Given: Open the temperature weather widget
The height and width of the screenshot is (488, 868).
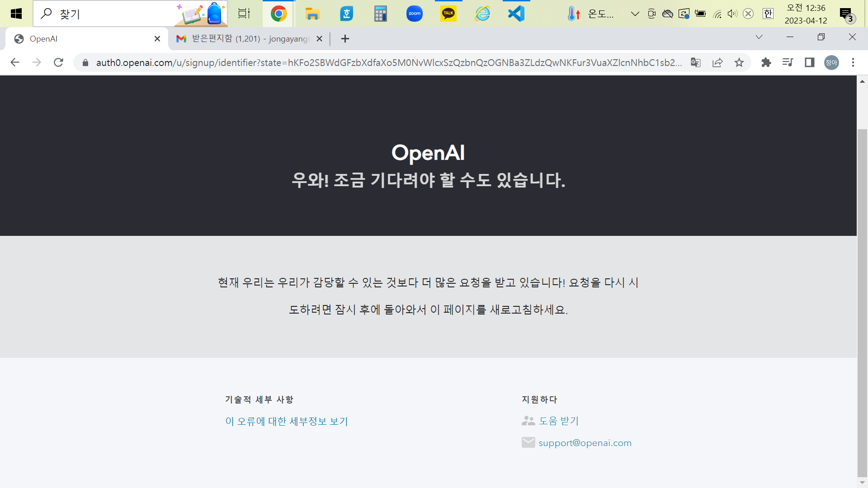Looking at the screenshot, I should click(x=590, y=14).
